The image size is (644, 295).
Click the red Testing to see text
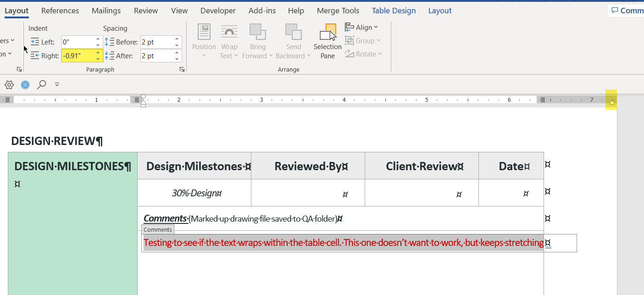pyautogui.click(x=344, y=243)
